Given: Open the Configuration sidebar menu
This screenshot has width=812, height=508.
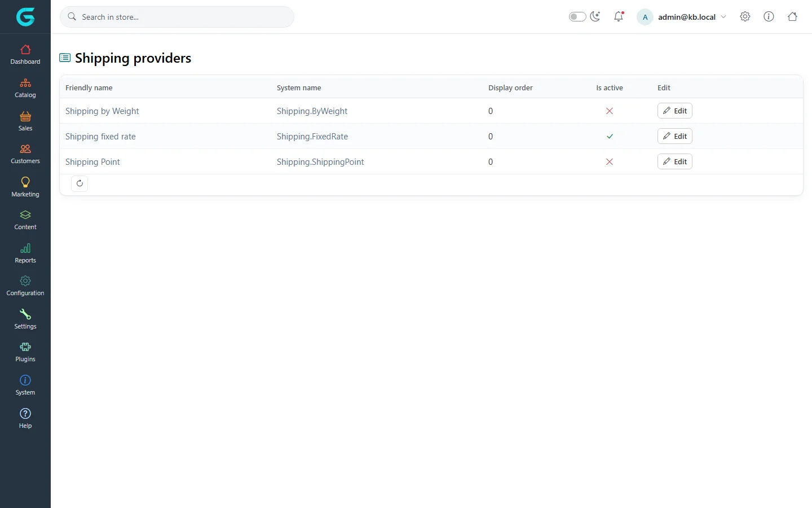Looking at the screenshot, I should coord(25,286).
